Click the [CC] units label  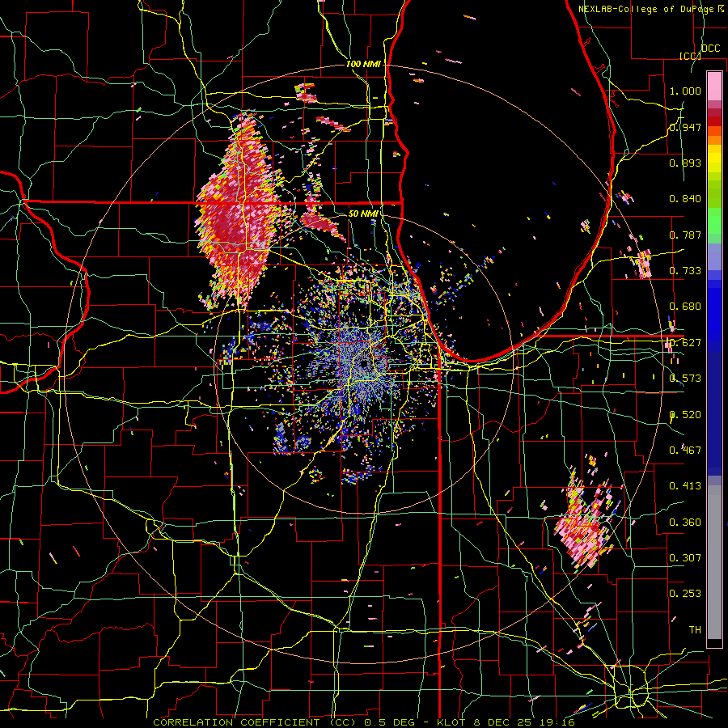pyautogui.click(x=690, y=56)
